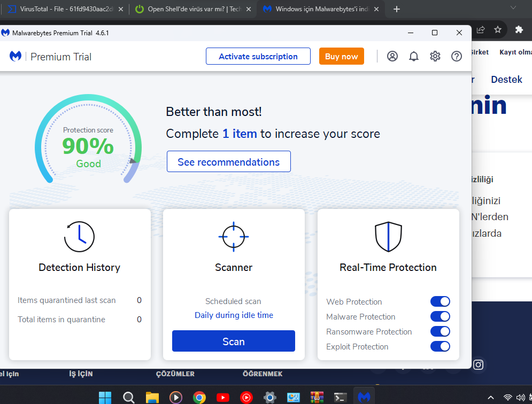
Task: Open the terminal icon in the taskbar
Action: pos(340,397)
